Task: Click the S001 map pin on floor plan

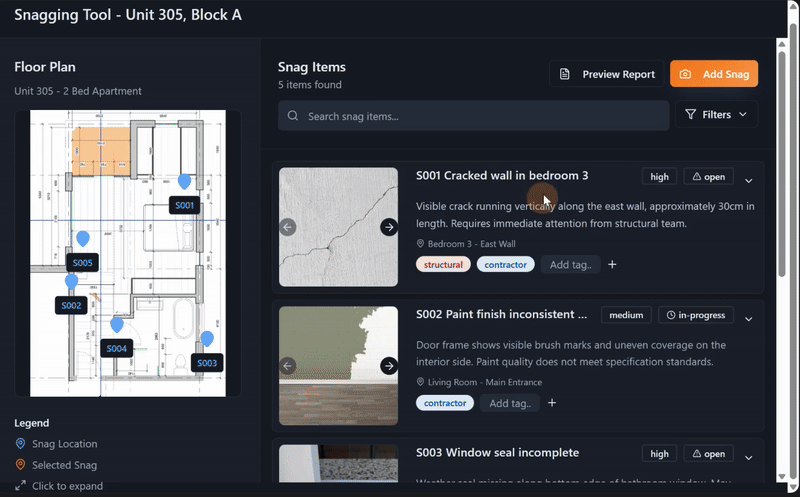Action: (x=184, y=181)
